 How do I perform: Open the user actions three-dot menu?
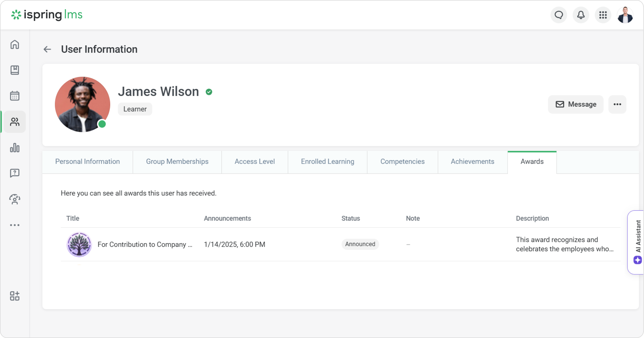pyautogui.click(x=617, y=104)
